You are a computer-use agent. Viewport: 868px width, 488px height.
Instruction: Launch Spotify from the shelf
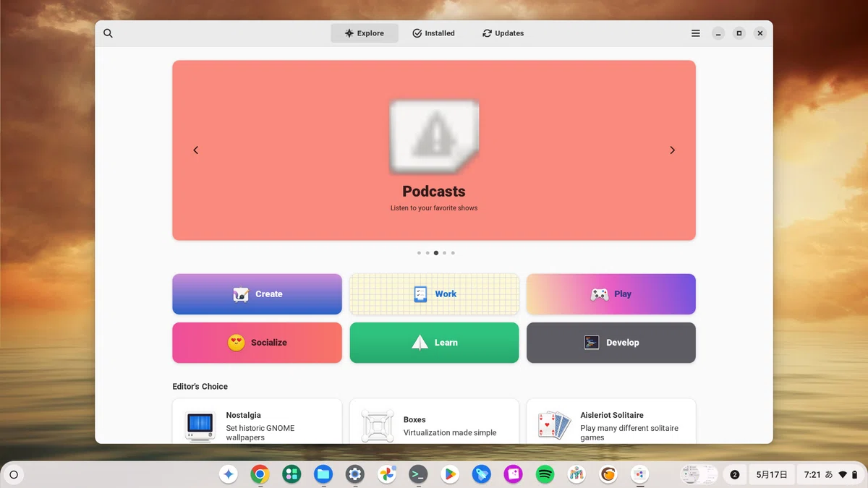545,474
